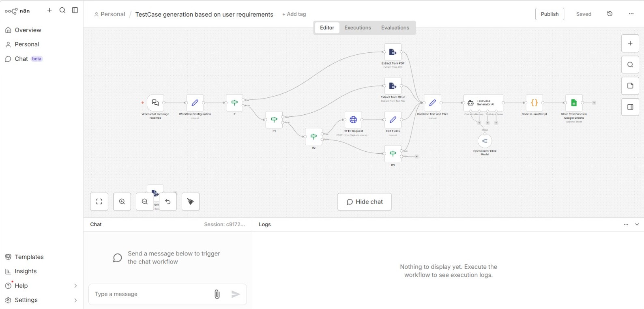The image size is (644, 309).
Task: Click the Type a message input
Action: tap(150, 294)
